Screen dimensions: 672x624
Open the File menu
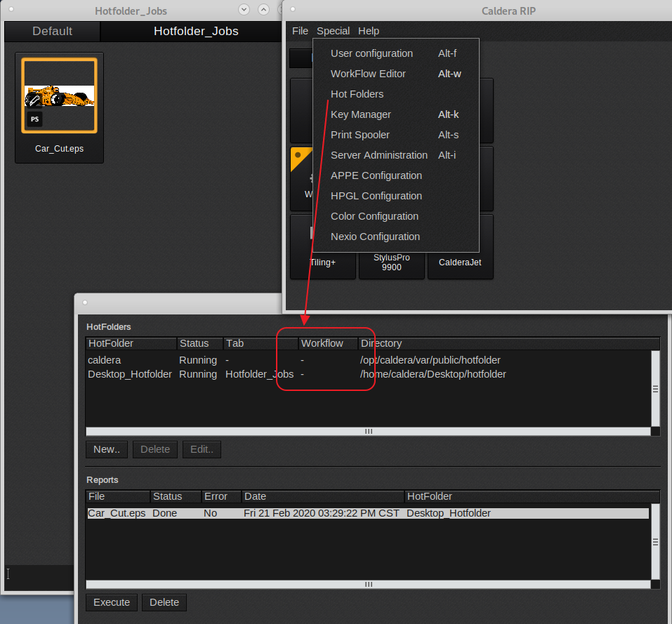300,31
